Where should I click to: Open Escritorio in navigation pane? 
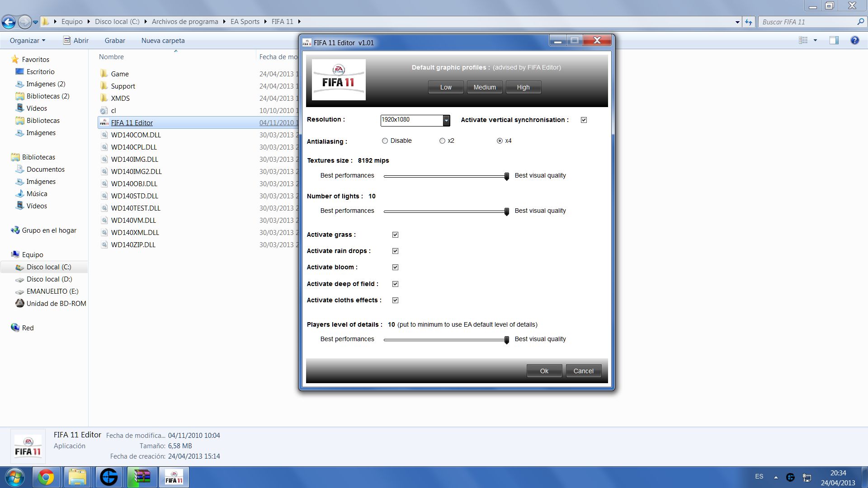[x=40, y=71]
